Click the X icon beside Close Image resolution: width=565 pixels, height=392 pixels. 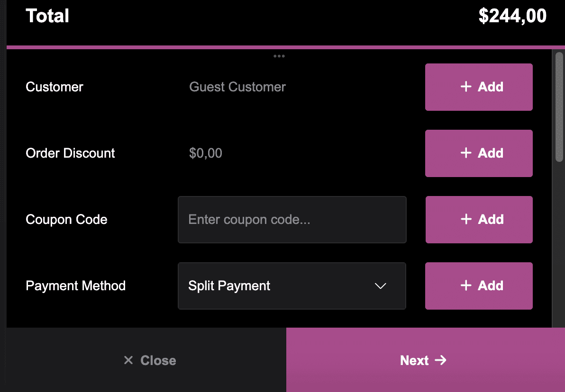click(128, 360)
